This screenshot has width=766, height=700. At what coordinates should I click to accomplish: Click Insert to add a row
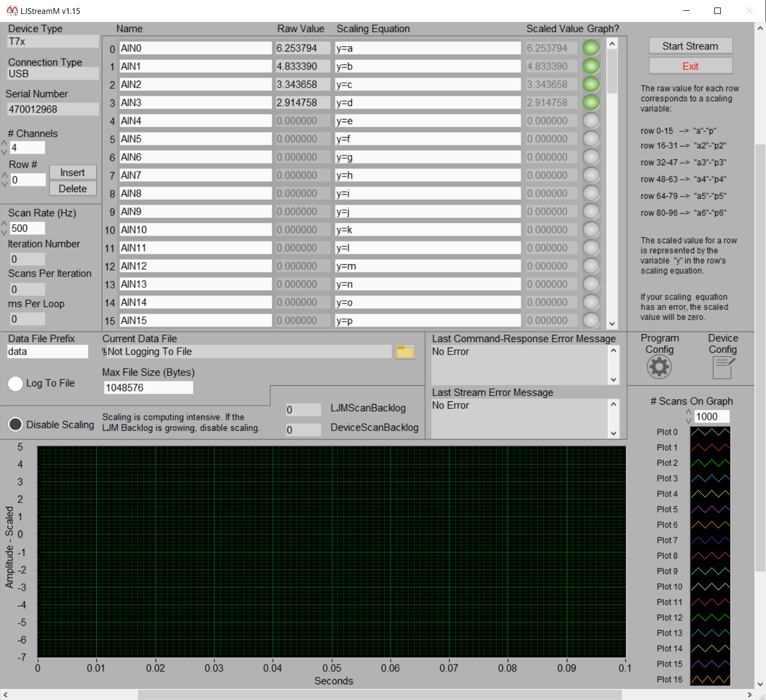coord(73,172)
